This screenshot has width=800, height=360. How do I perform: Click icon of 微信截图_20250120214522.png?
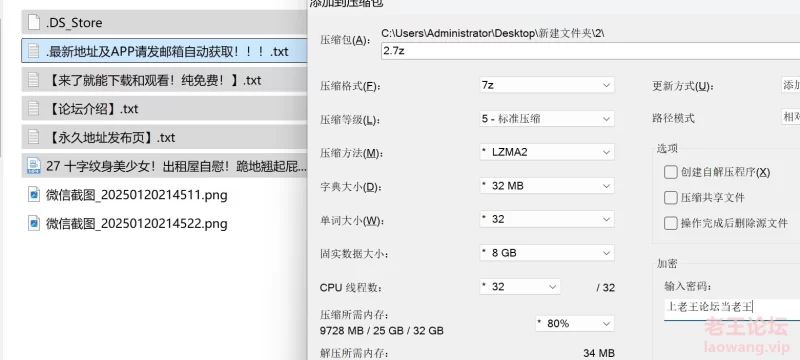click(34, 223)
